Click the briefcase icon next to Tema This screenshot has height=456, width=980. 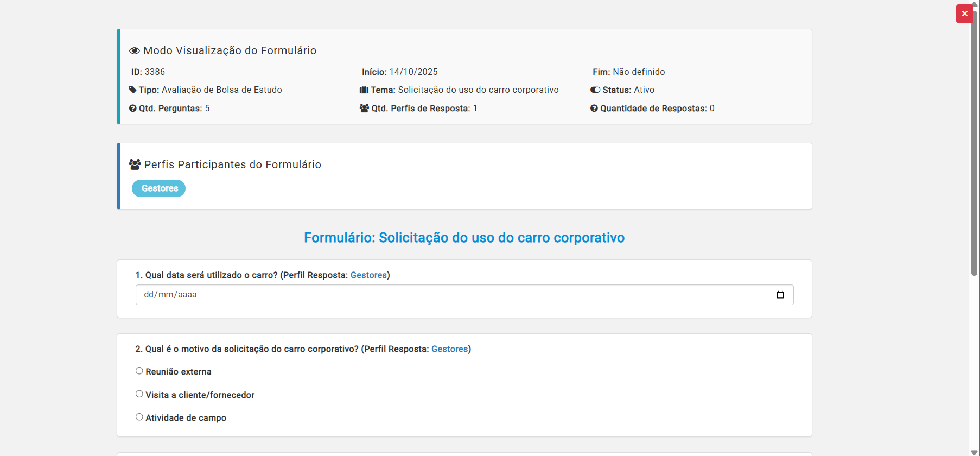[x=364, y=90]
